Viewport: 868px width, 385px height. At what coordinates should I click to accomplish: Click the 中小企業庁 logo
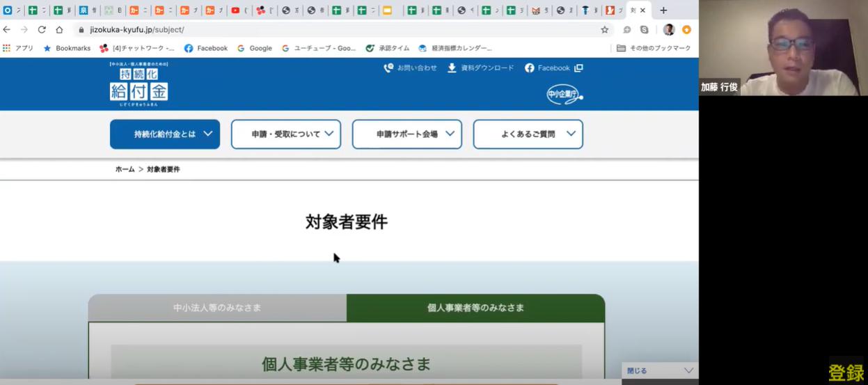coord(565,94)
